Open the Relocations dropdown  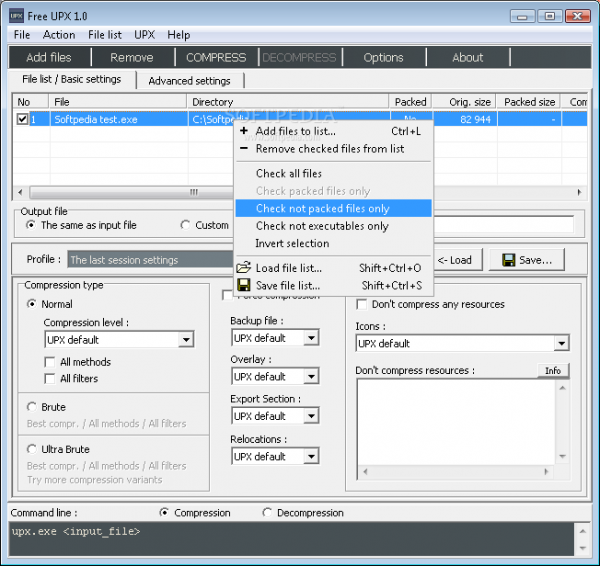click(311, 456)
